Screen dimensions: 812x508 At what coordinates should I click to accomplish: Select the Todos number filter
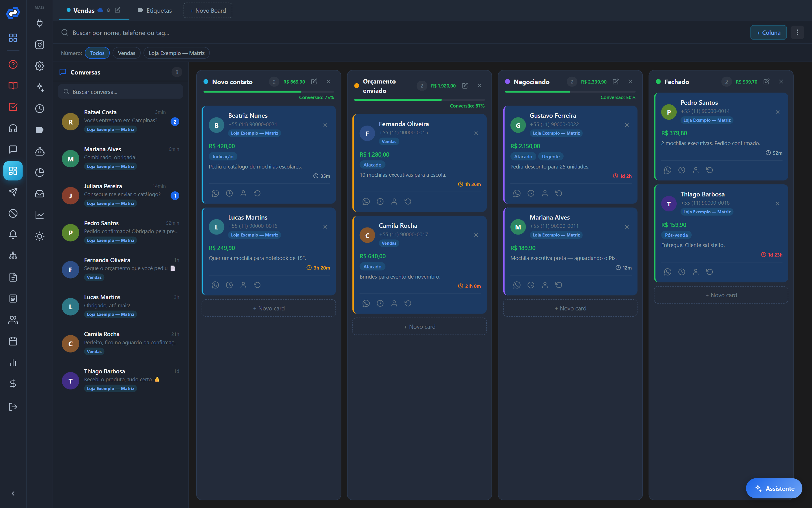click(97, 53)
